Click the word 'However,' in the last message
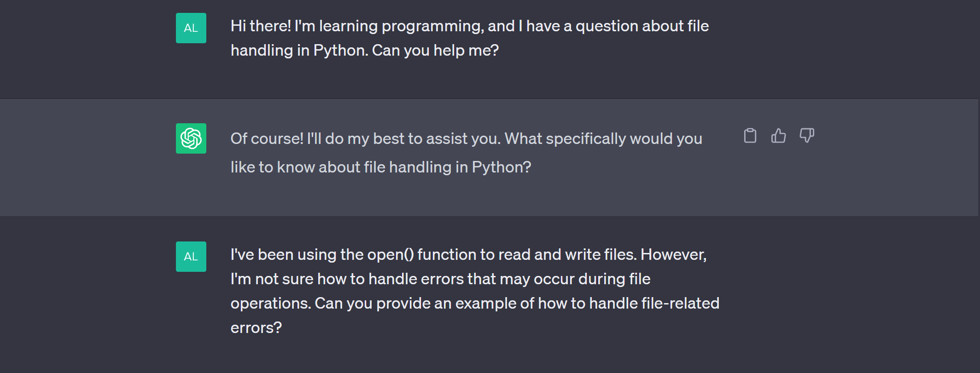The height and width of the screenshot is (373, 980). pyautogui.click(x=674, y=254)
